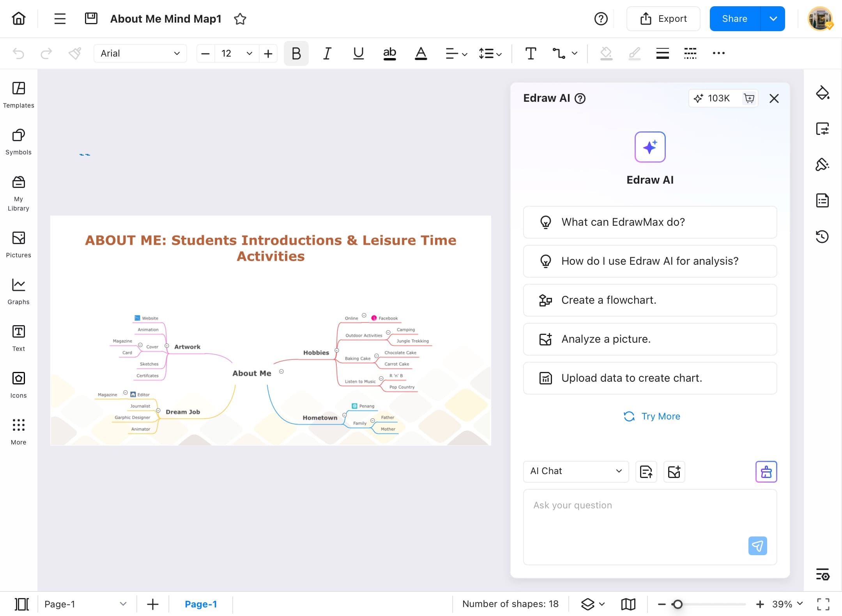Click the send message paper plane button
The width and height of the screenshot is (842, 616).
coord(757,546)
